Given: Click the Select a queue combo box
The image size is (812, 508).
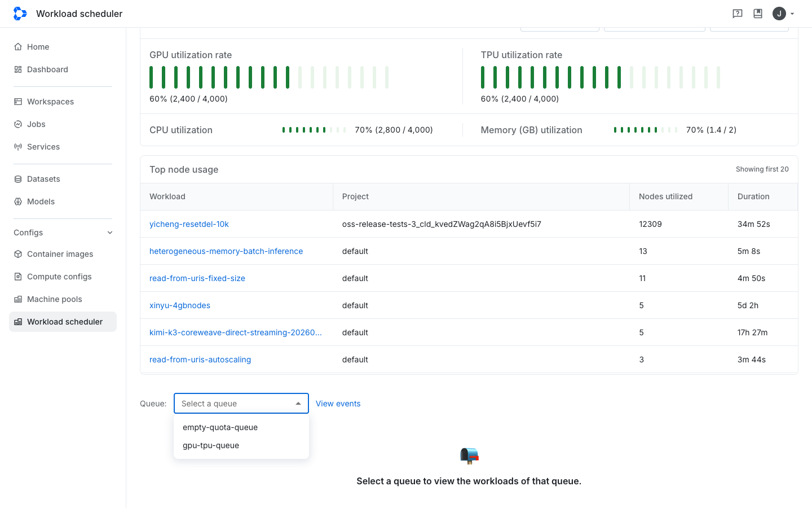Looking at the screenshot, I should click(241, 404).
